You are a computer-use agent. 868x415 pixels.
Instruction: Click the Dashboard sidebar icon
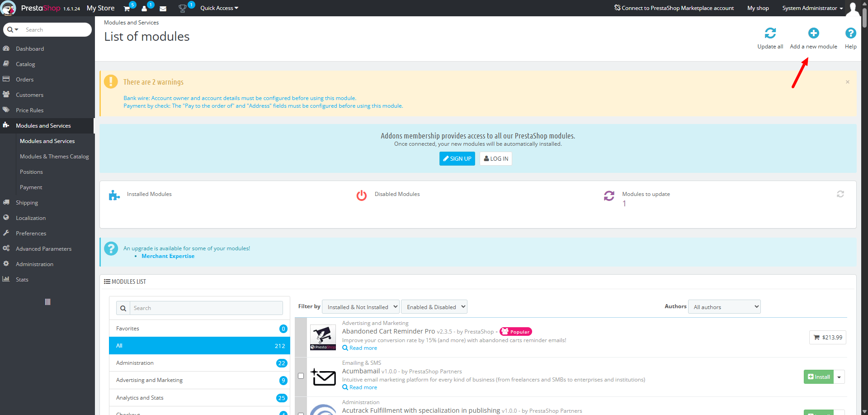tap(6, 48)
